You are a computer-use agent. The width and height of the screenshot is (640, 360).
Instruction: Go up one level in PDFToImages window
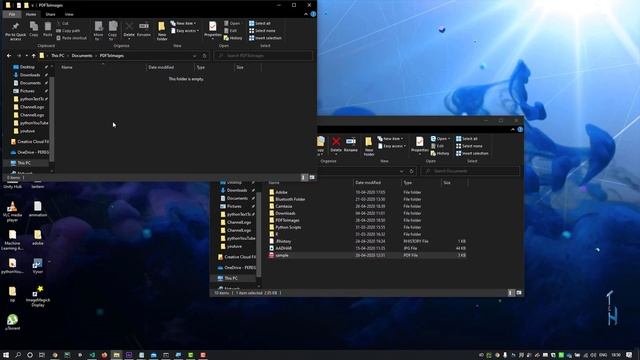click(x=33, y=56)
